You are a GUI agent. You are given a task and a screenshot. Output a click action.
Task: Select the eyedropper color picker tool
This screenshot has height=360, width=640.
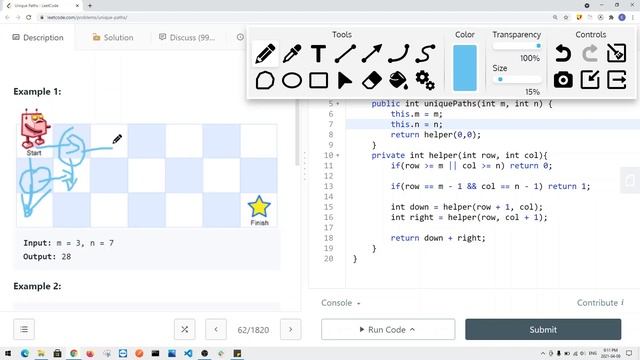tap(292, 53)
